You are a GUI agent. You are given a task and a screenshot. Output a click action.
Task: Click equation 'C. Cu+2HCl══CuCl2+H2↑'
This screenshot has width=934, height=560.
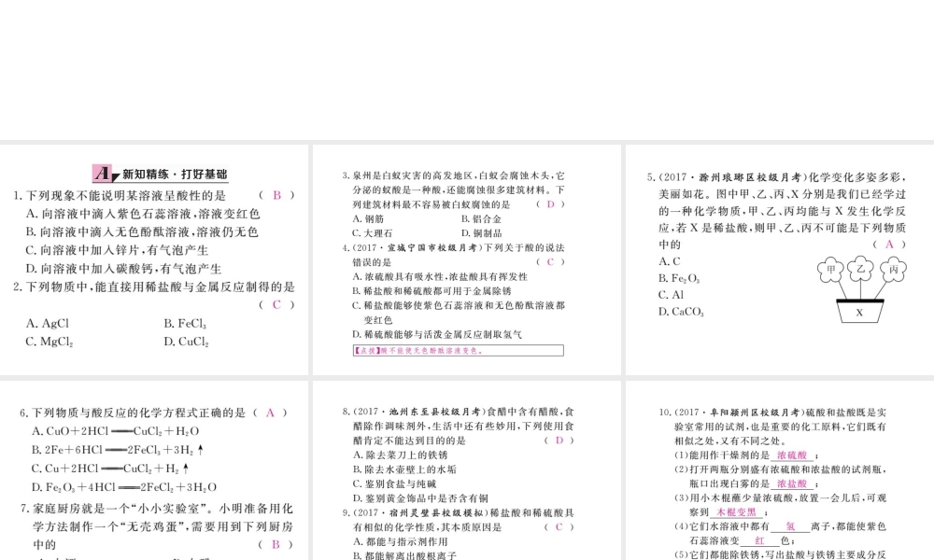click(111, 469)
